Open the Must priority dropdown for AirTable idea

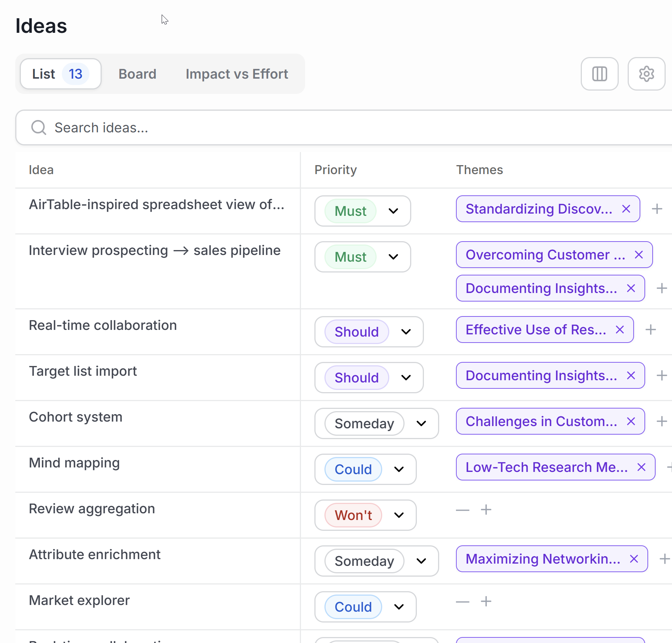tap(393, 211)
